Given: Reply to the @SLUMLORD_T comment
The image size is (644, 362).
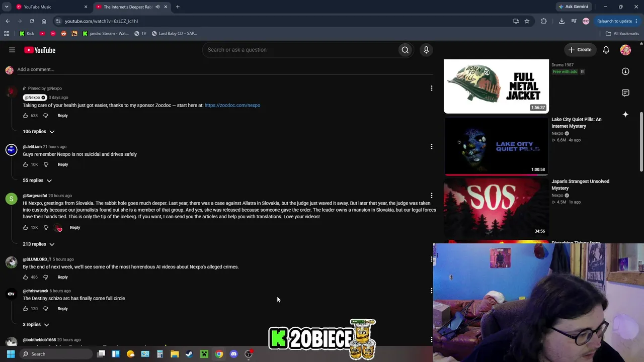Looking at the screenshot, I should (62, 277).
